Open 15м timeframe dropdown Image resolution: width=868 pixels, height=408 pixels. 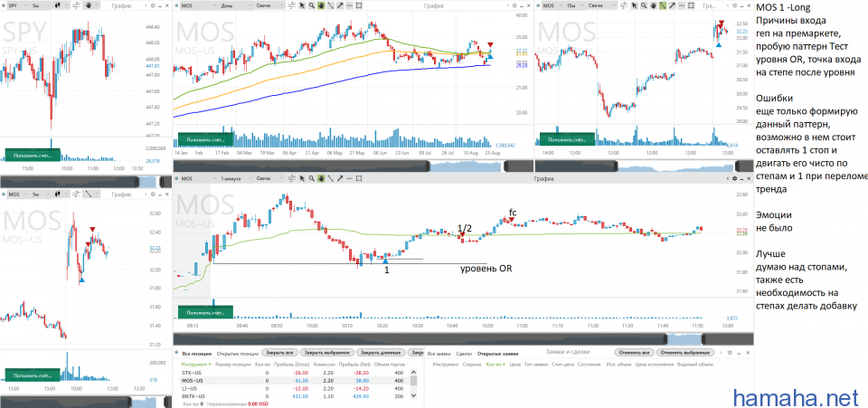click(575, 5)
